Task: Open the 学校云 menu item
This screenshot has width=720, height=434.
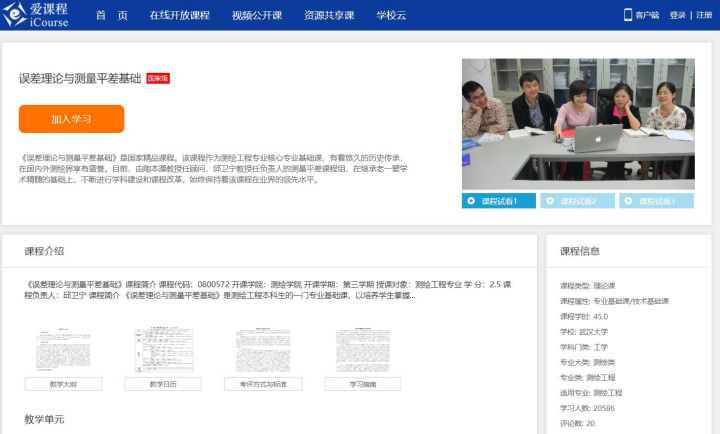Action: 393,15
